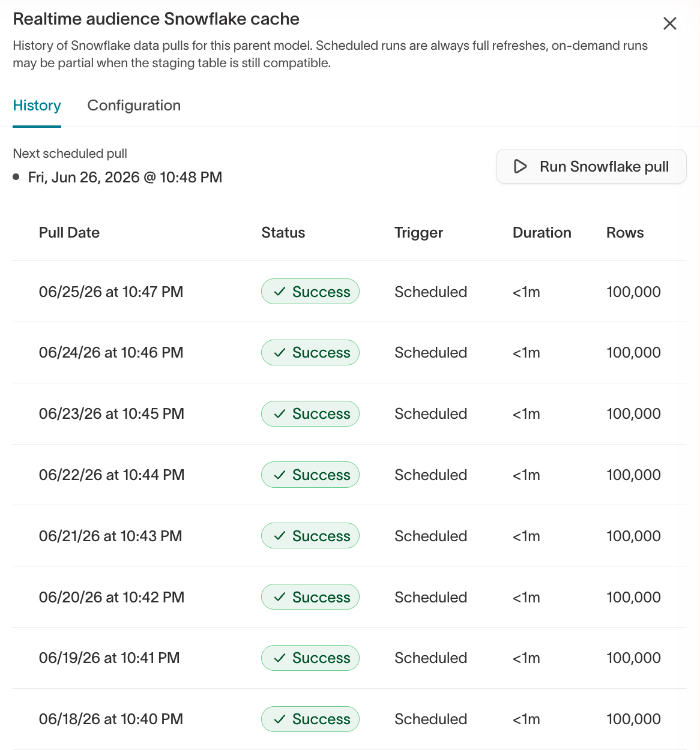
Task: Run Snowflake pull now
Action: point(591,166)
